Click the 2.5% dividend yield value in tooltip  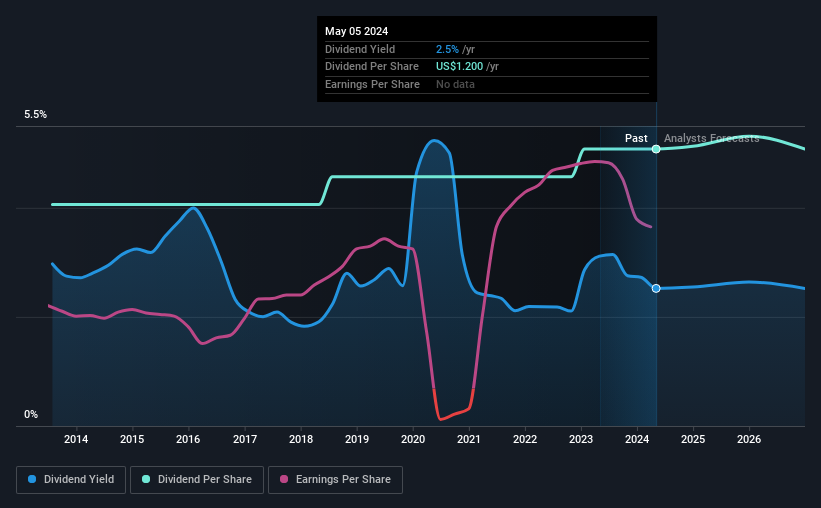[447, 49]
